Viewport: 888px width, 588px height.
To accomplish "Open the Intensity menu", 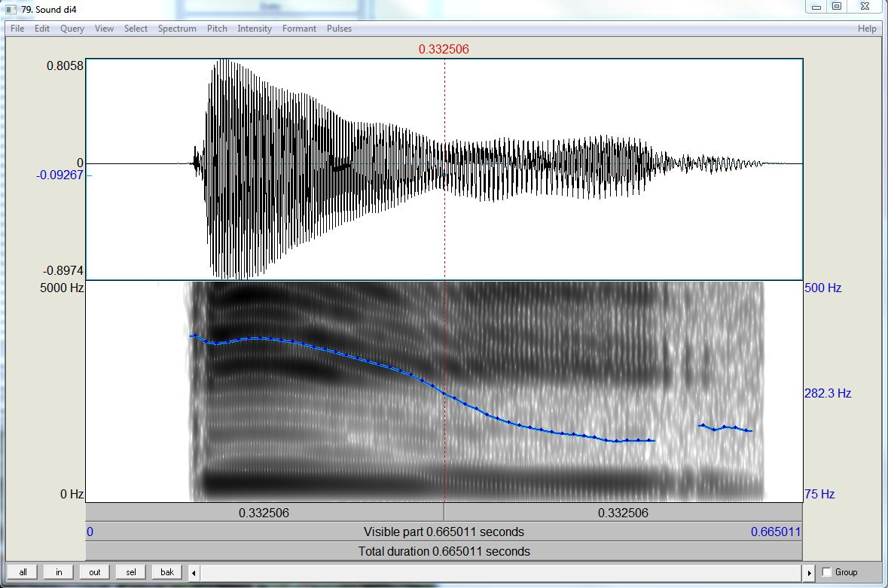I will [x=255, y=29].
